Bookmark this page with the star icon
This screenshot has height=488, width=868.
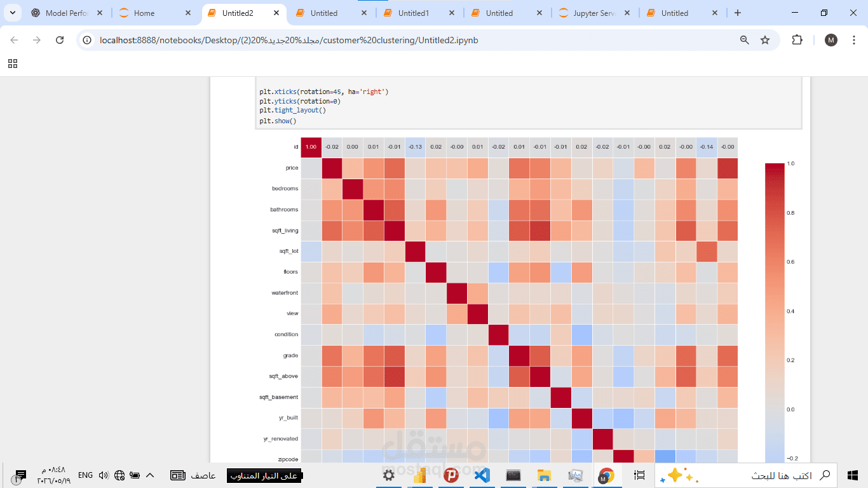tap(765, 40)
